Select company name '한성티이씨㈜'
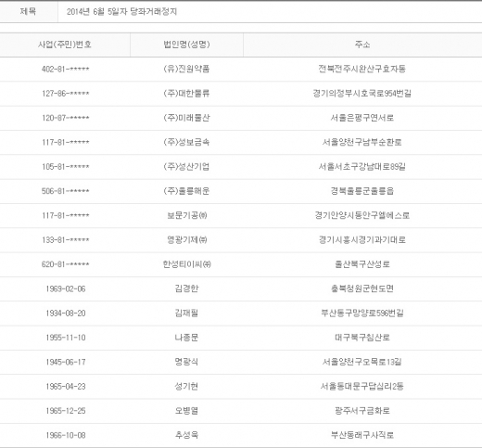 187,264
